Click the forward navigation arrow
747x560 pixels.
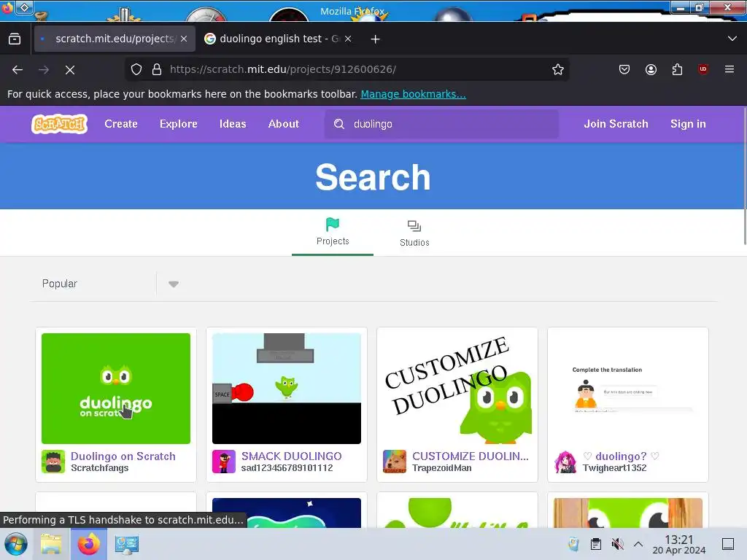44,69
